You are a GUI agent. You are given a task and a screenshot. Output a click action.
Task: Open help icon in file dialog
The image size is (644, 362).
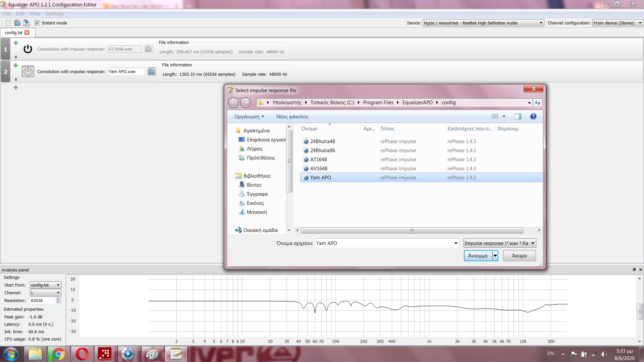[533, 116]
